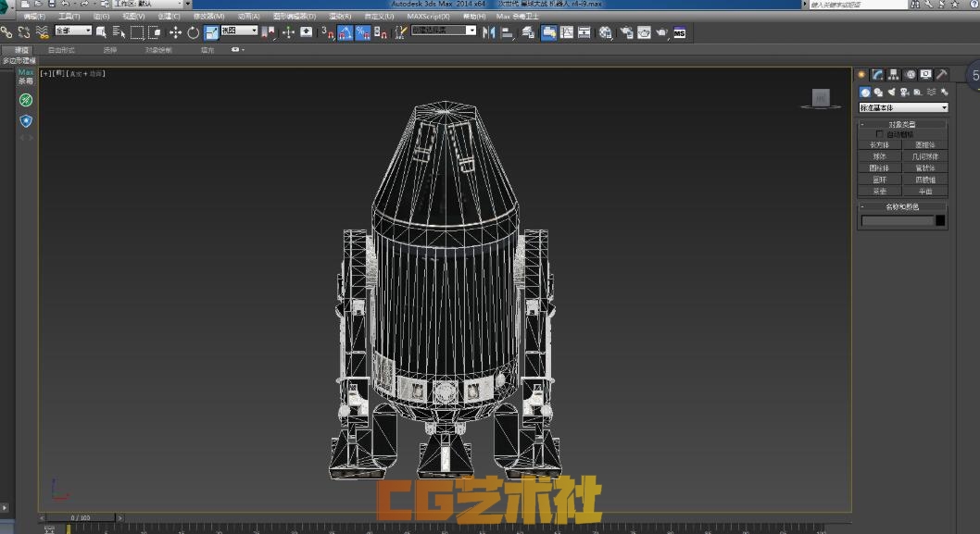
Task: Open the workspace selector dropdown (工作区)
Action: point(152,4)
